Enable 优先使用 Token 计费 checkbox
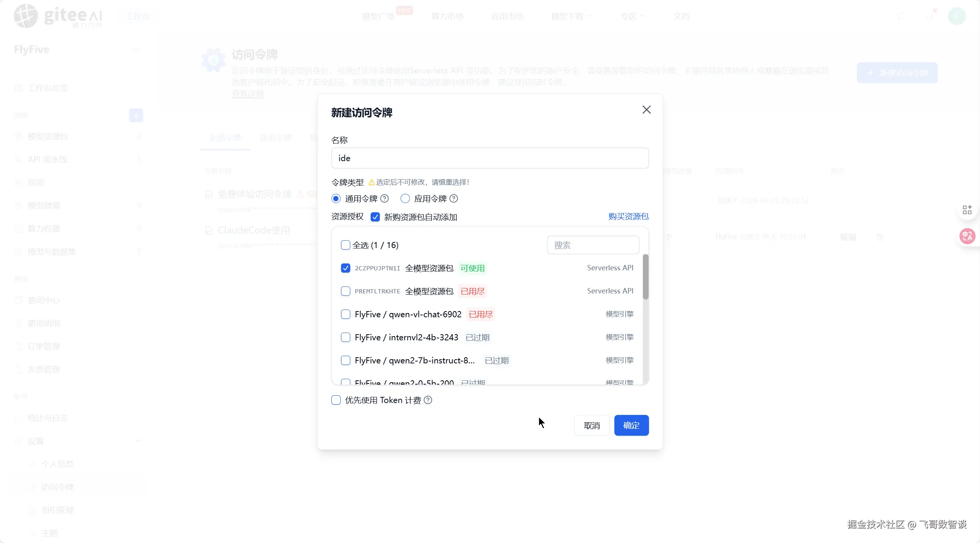The image size is (980, 543). pyautogui.click(x=336, y=400)
